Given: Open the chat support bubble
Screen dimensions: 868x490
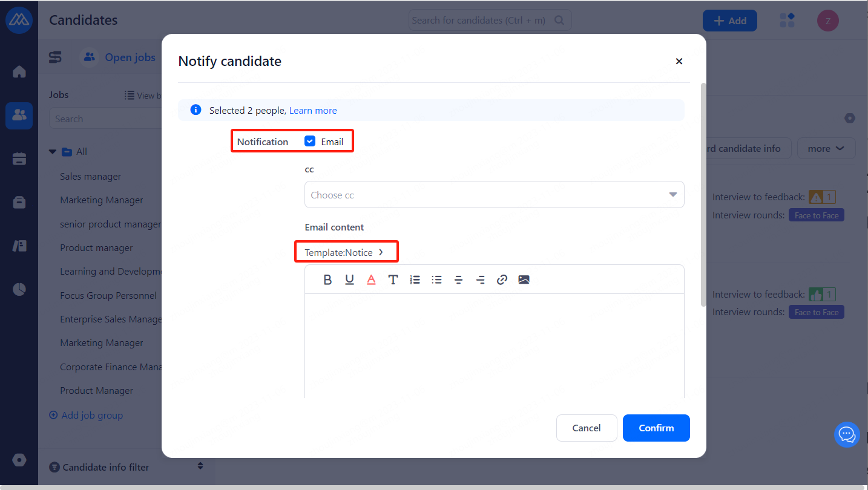Looking at the screenshot, I should click(846, 434).
